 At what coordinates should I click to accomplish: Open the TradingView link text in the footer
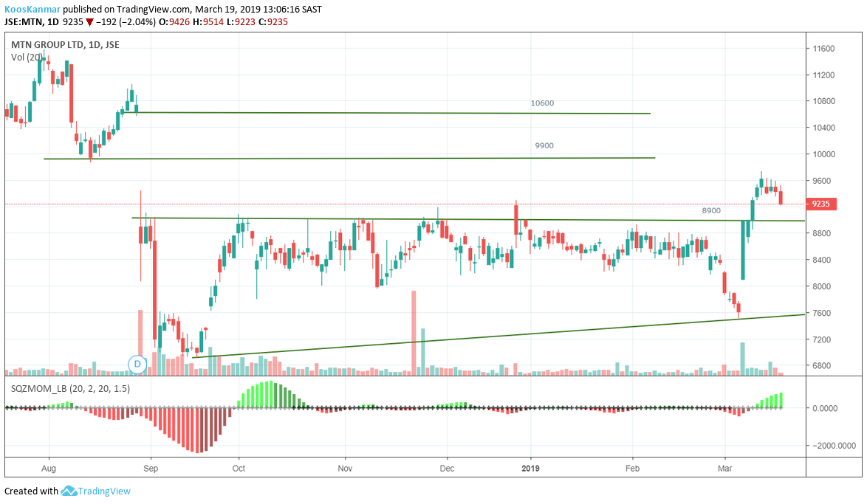pyautogui.click(x=105, y=491)
